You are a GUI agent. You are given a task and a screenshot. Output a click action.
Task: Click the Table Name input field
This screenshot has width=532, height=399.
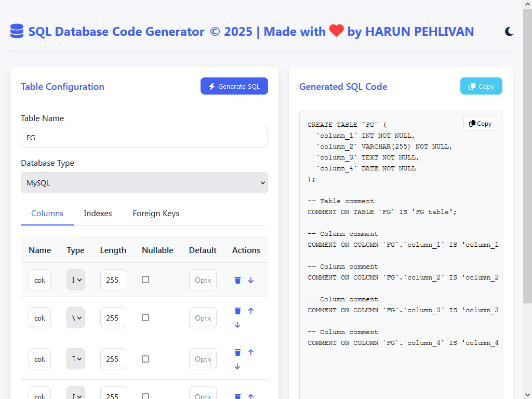(x=144, y=138)
